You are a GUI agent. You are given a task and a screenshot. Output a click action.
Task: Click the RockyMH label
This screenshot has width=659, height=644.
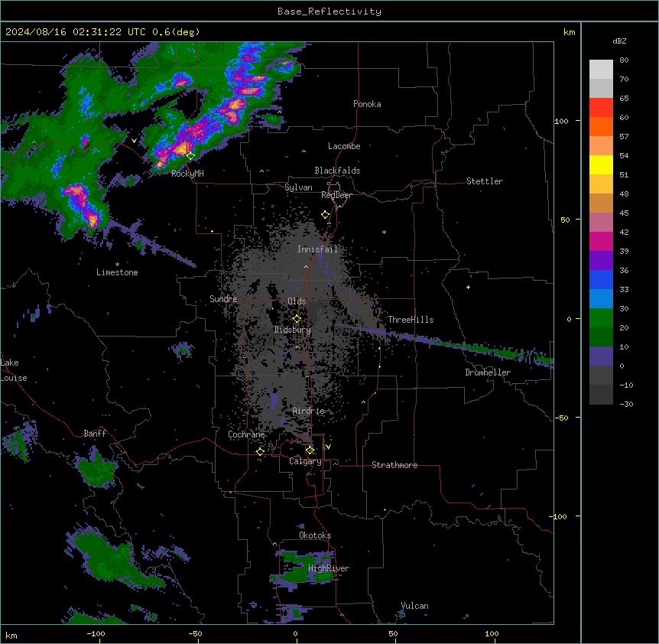[187, 174]
